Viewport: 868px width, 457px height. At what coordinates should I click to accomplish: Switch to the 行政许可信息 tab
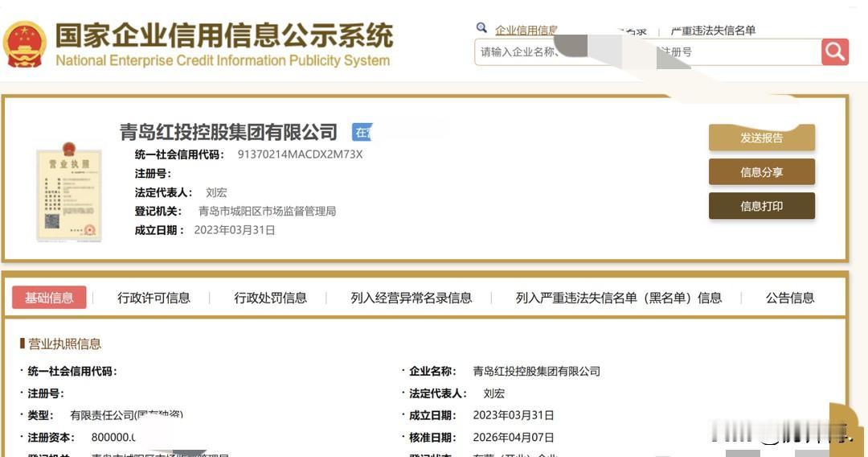[154, 298]
